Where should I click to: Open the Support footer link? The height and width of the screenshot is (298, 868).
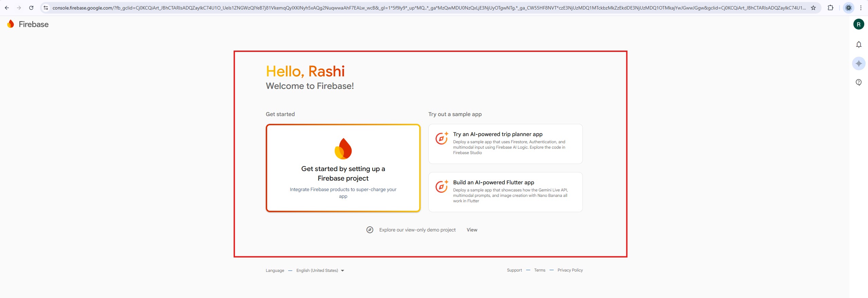tap(514, 270)
